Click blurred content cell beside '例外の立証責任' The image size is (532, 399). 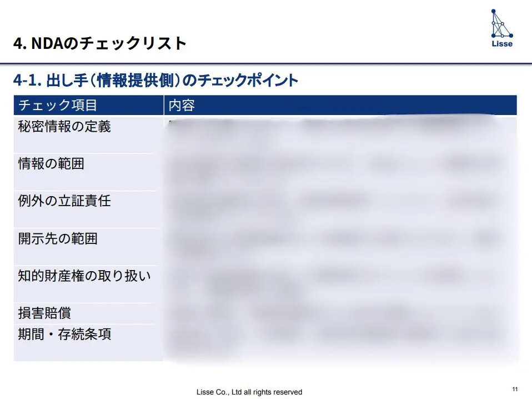(x=340, y=209)
